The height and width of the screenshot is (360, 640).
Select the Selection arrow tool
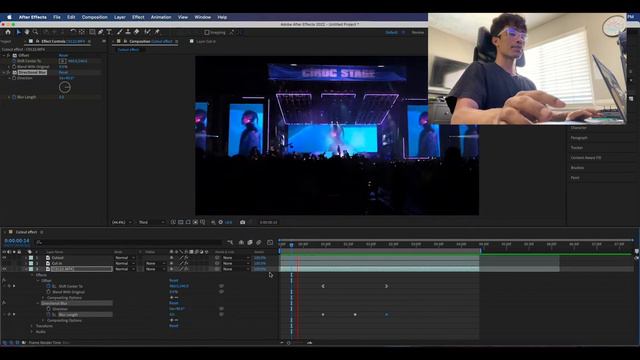click(x=18, y=32)
